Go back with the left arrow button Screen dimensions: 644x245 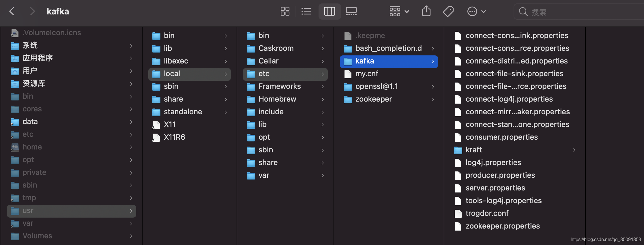(x=12, y=12)
